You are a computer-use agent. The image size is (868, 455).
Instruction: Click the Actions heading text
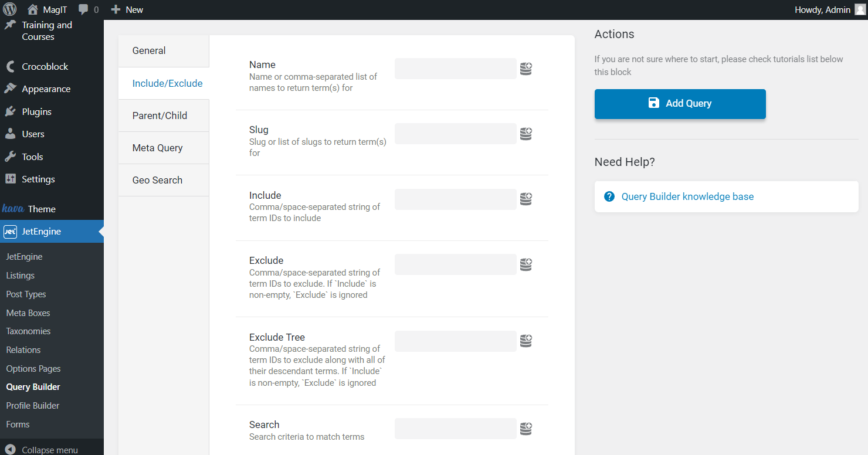(614, 34)
